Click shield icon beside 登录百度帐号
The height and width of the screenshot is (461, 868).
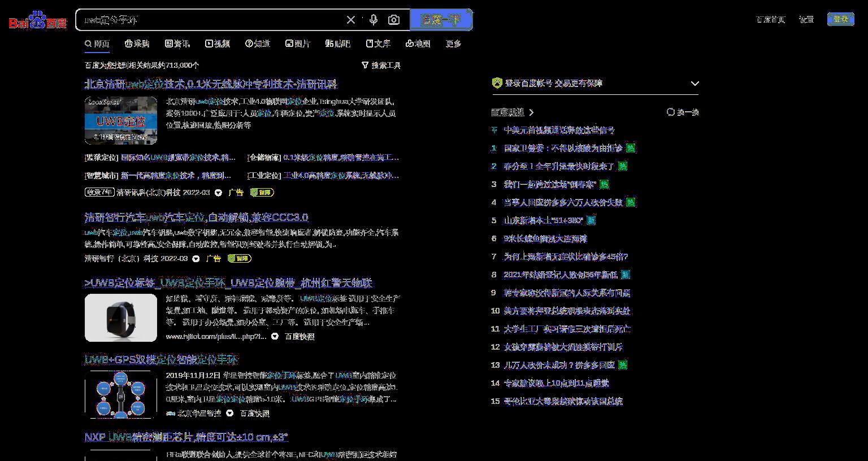point(497,83)
